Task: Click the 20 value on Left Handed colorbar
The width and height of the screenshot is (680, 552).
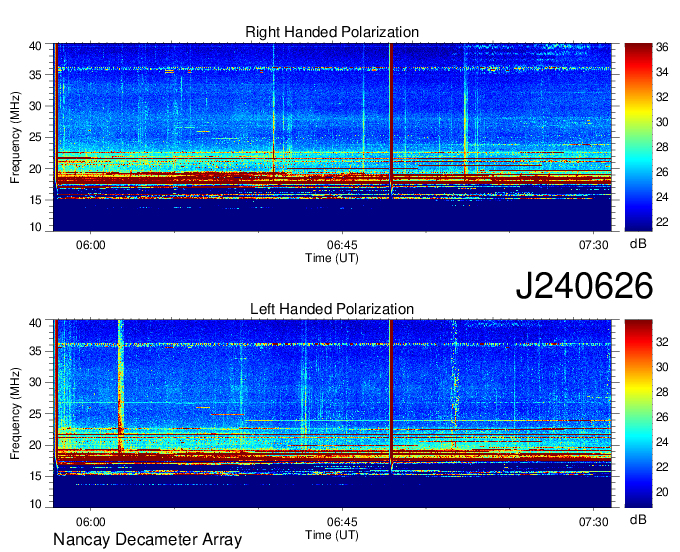Action: click(x=662, y=492)
